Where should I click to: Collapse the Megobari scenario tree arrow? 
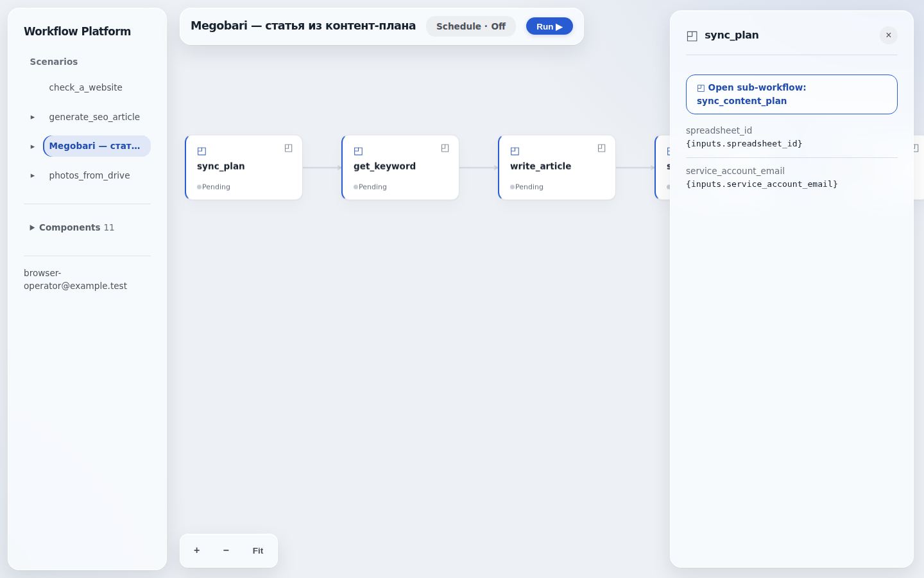click(33, 146)
